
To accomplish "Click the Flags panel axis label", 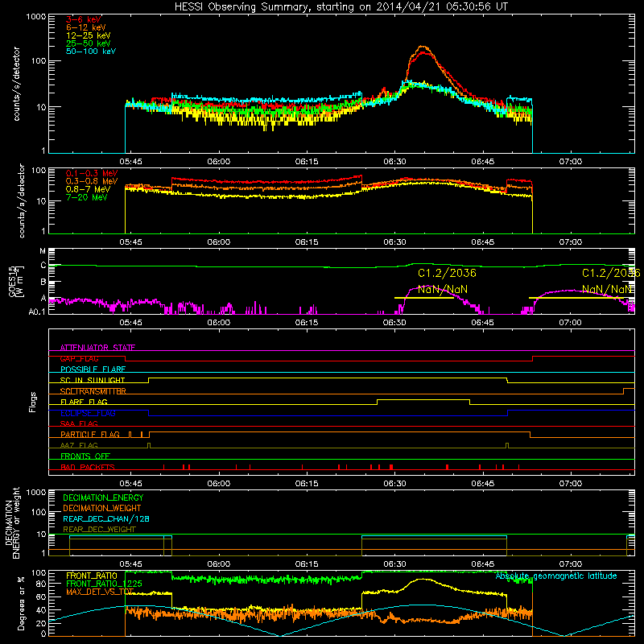I will point(33,402).
